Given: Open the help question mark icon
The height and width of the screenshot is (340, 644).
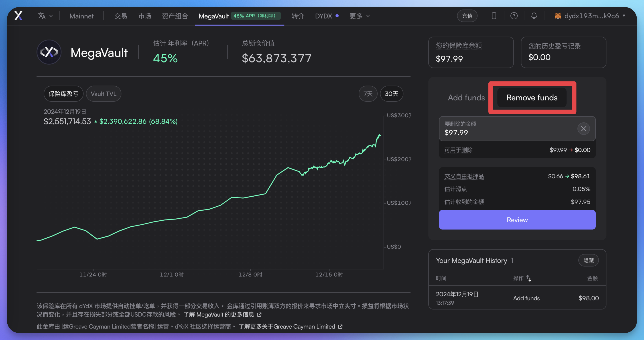Looking at the screenshot, I should tap(514, 16).
